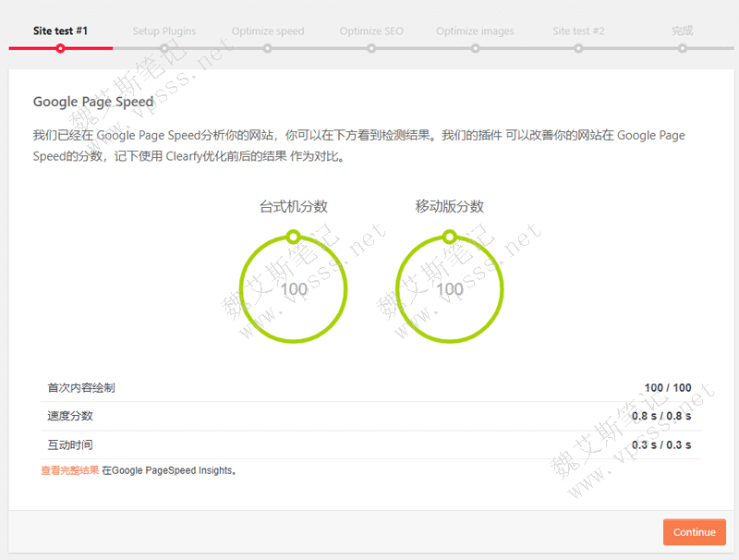Viewport: 739px width, 560px height.
Task: Click the Google Page Speed heading
Action: click(x=91, y=102)
